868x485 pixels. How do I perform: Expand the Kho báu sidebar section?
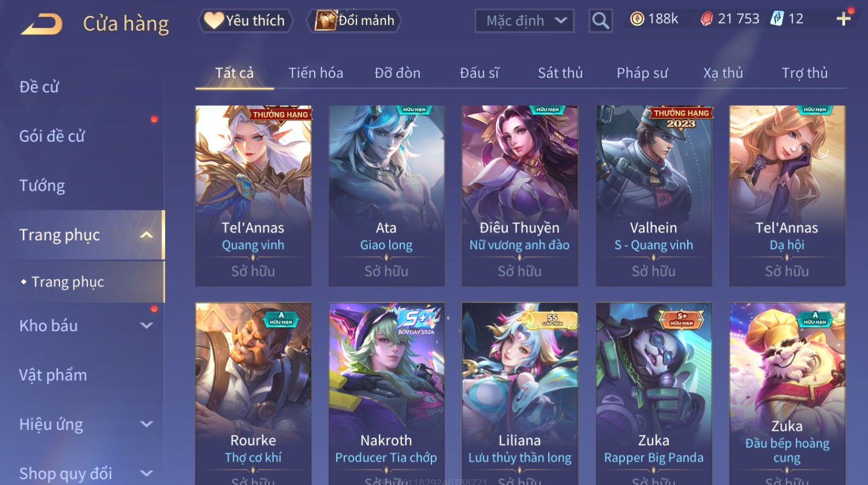(x=147, y=325)
